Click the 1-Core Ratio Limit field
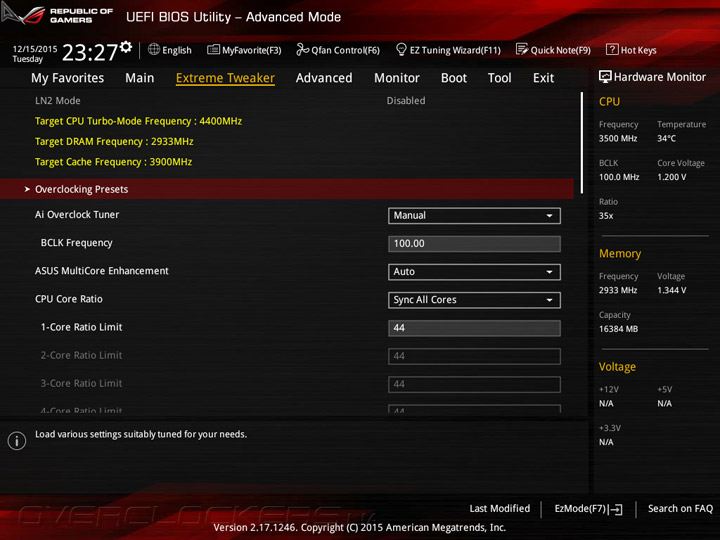This screenshot has height=540, width=720. point(474,328)
